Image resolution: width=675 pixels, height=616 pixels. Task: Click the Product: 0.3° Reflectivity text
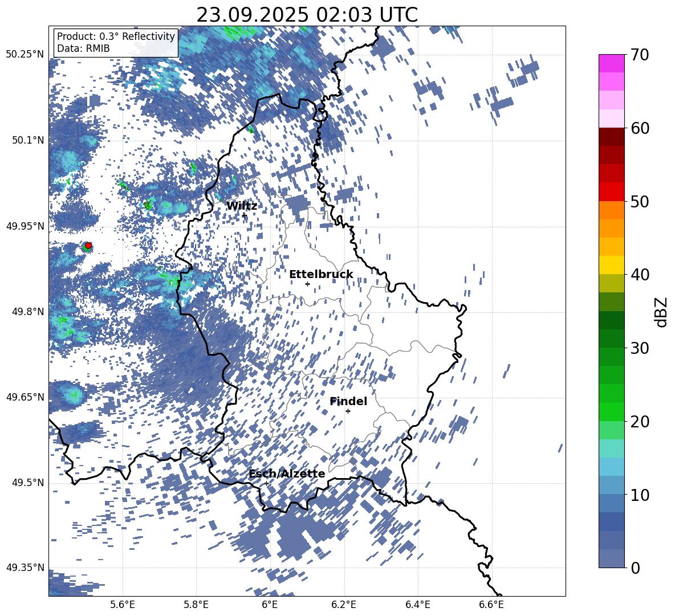tap(116, 36)
